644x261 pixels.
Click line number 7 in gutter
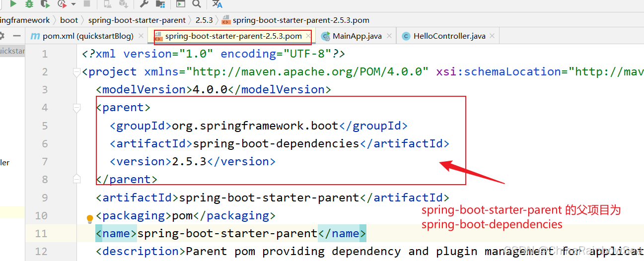tap(45, 162)
